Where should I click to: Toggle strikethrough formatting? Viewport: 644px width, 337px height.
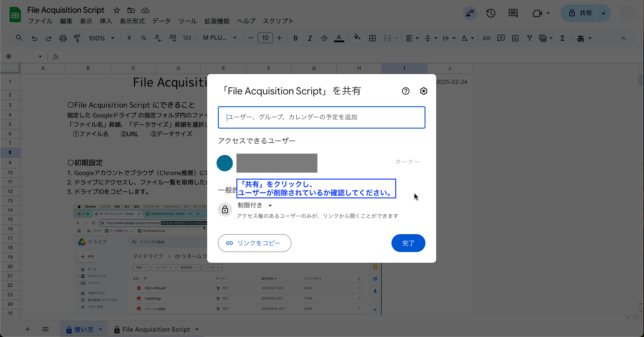324,38
